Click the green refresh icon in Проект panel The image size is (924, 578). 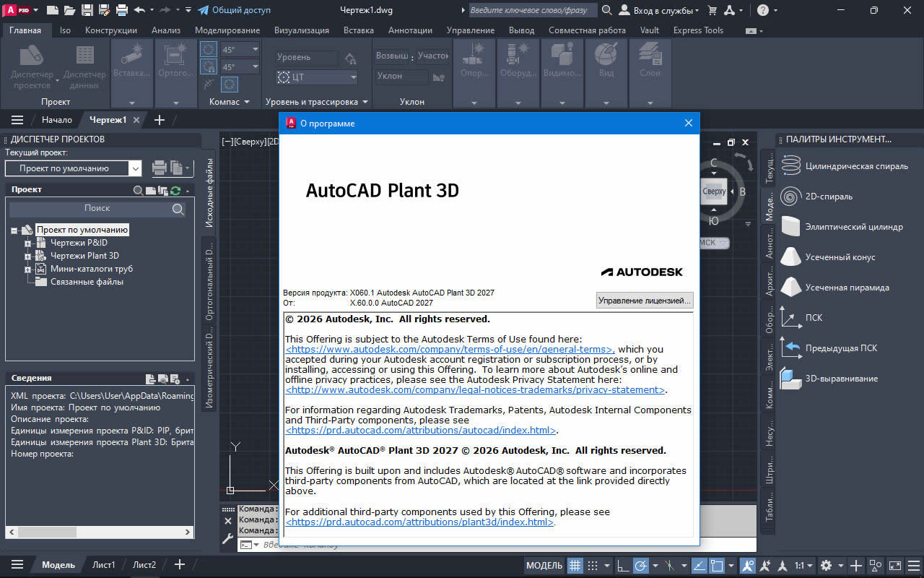click(175, 190)
